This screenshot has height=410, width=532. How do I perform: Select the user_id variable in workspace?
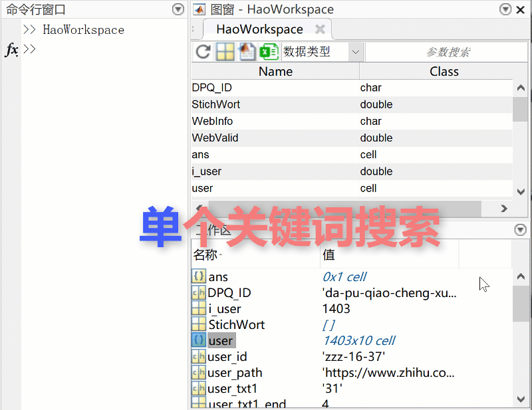[x=227, y=357]
